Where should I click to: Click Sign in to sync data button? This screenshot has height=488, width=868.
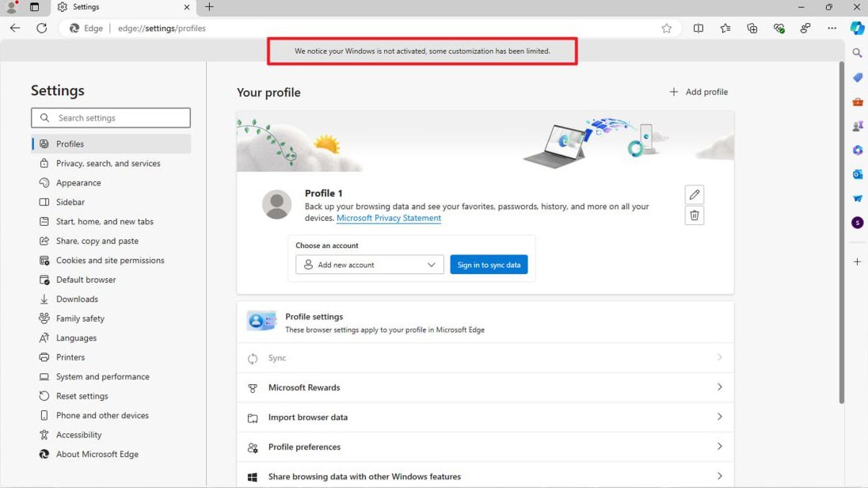489,265
